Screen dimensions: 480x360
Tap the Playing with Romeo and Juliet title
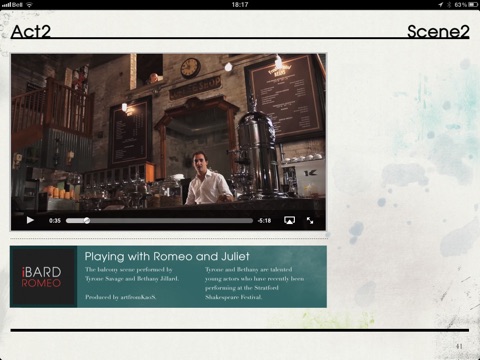(x=167, y=256)
